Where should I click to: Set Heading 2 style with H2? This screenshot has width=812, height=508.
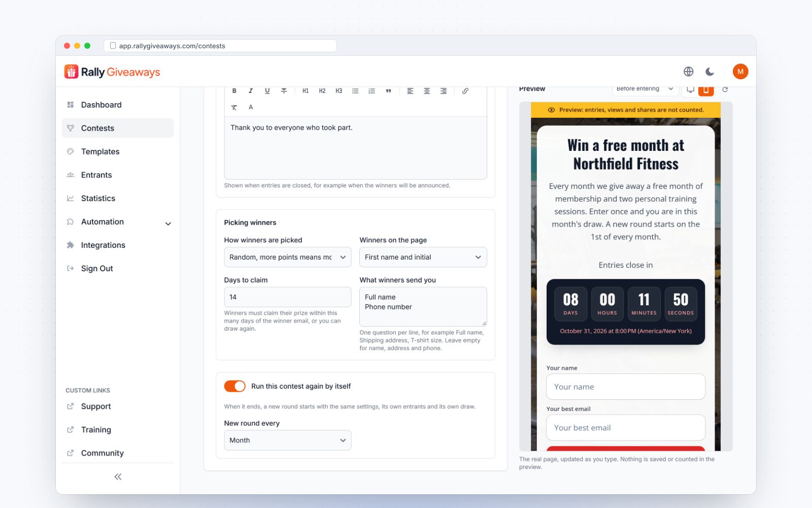click(322, 91)
